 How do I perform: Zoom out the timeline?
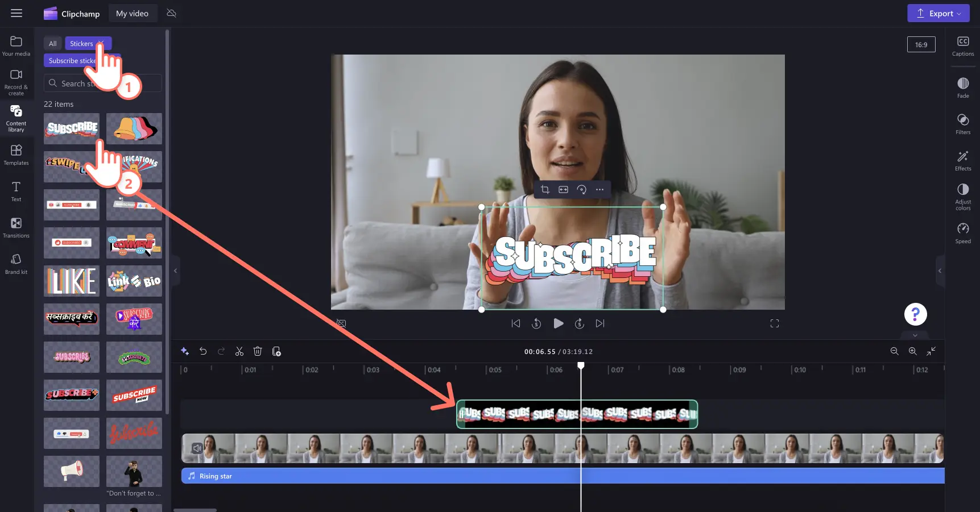point(894,351)
